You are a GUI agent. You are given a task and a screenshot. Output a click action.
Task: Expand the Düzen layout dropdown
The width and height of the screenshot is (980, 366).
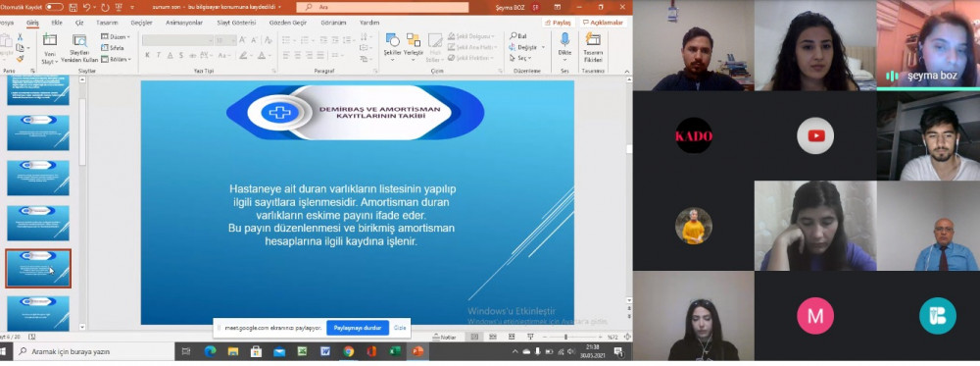point(116,37)
